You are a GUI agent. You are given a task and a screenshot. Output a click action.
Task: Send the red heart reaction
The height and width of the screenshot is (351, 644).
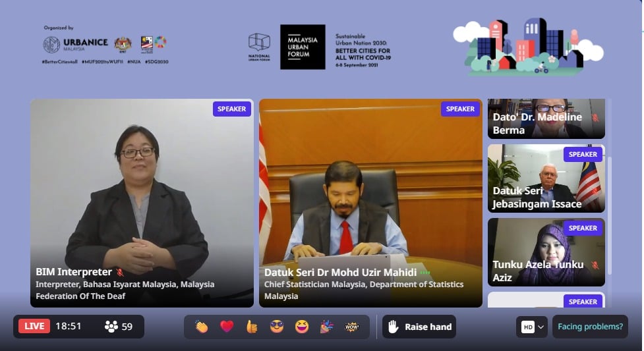[x=227, y=327]
